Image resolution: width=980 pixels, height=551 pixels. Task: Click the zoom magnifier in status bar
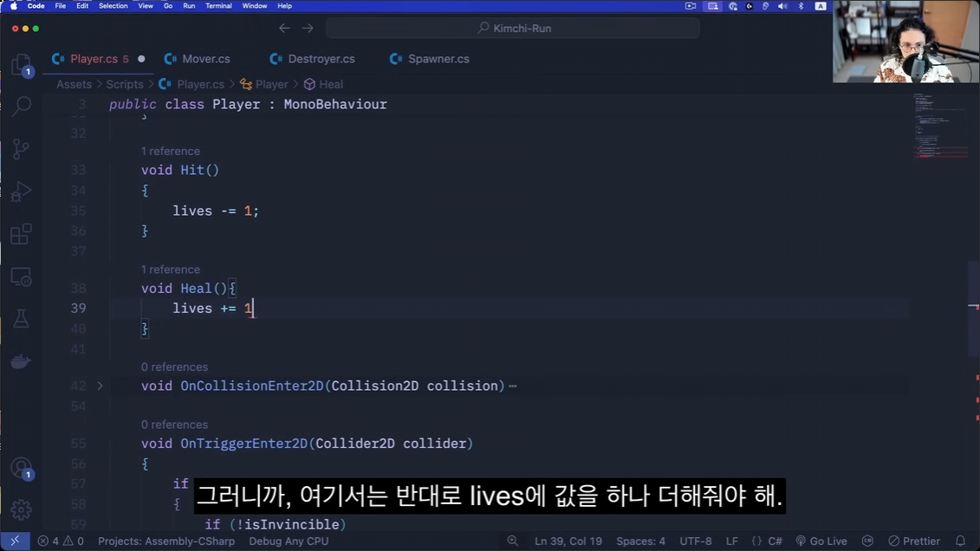[x=512, y=541]
